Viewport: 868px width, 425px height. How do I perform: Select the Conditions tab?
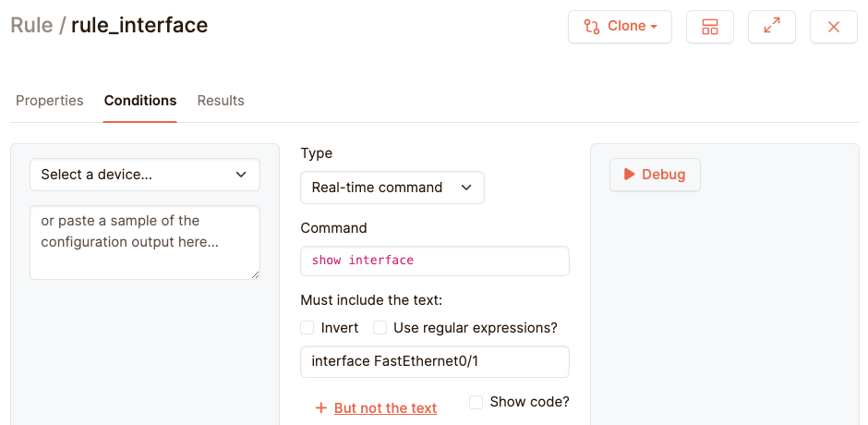pyautogui.click(x=140, y=101)
